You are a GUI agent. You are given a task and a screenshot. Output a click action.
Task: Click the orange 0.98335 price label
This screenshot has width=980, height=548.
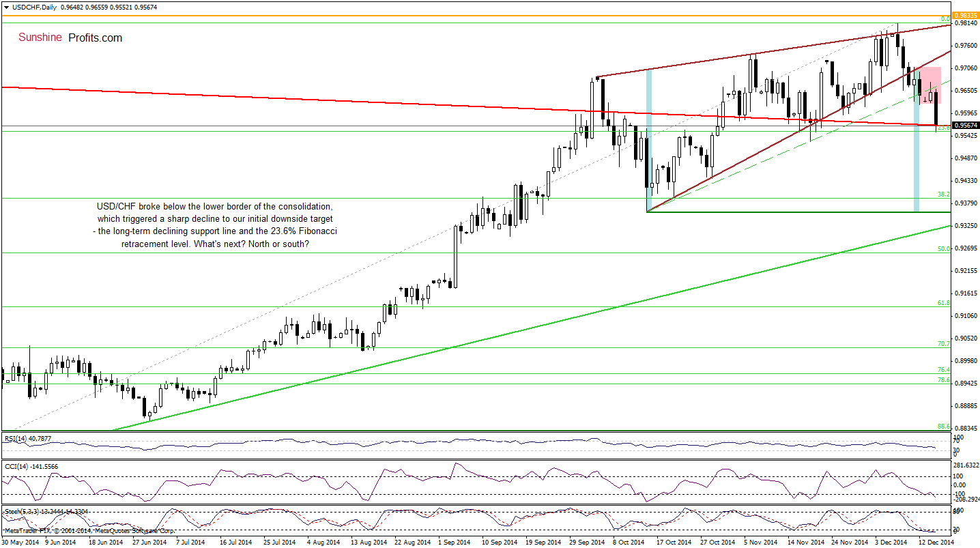click(966, 15)
